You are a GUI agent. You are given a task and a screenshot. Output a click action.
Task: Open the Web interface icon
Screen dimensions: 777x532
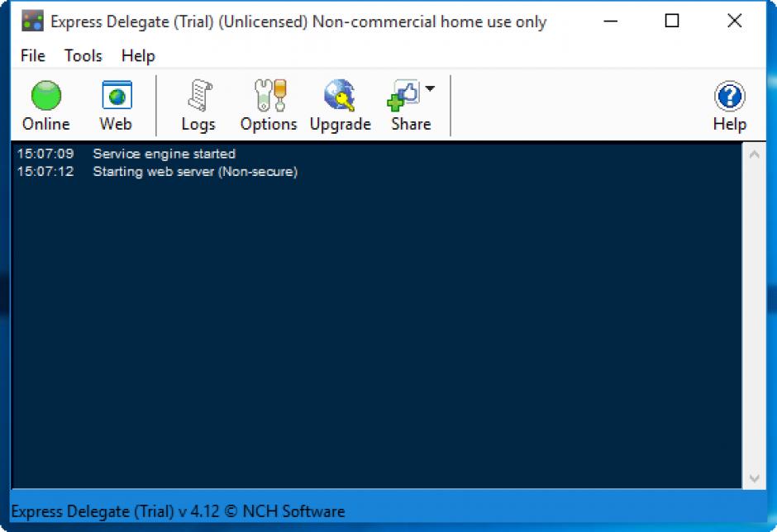[x=116, y=105]
